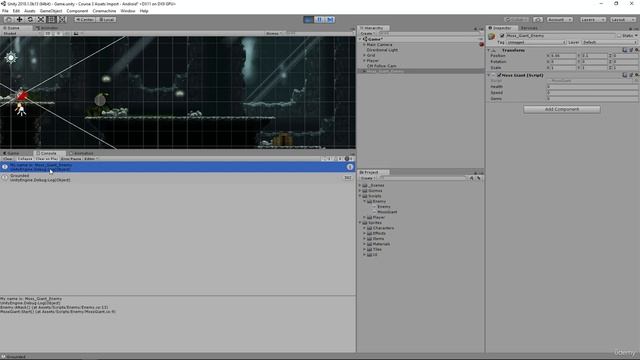Click the red camera record icon in Hierarchy
The width and height of the screenshot is (640, 360).
click(481, 44)
